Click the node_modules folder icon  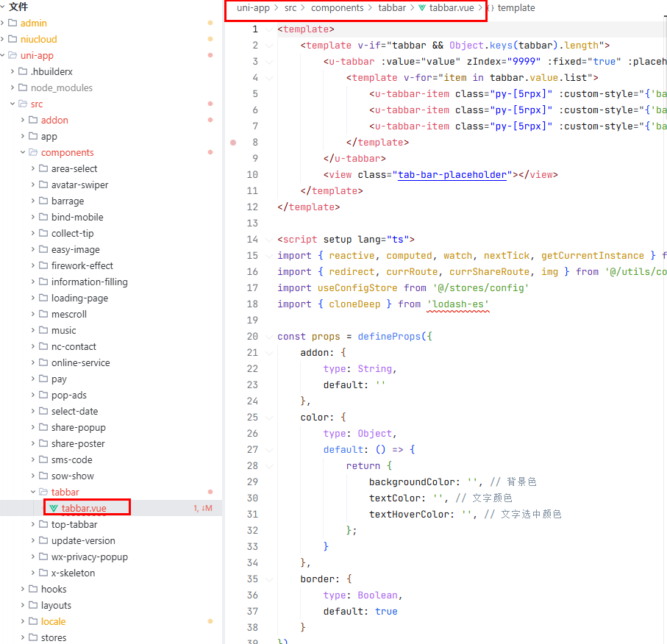tap(23, 87)
